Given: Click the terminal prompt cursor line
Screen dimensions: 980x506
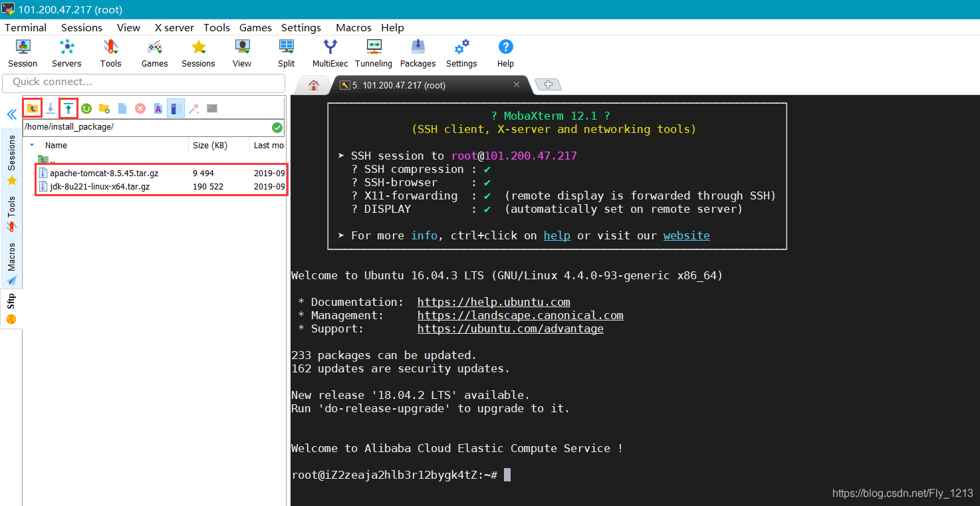Looking at the screenshot, I should (x=401, y=475).
